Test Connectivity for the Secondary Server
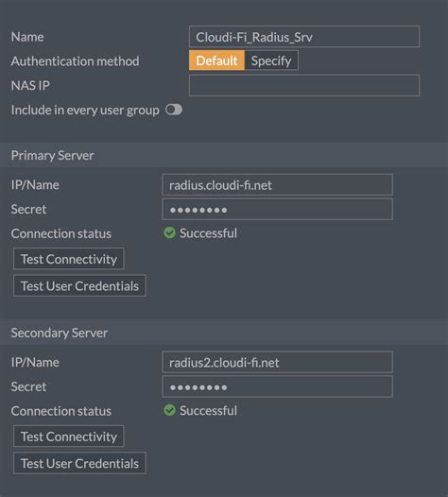The width and height of the screenshot is (448, 497). (x=69, y=437)
